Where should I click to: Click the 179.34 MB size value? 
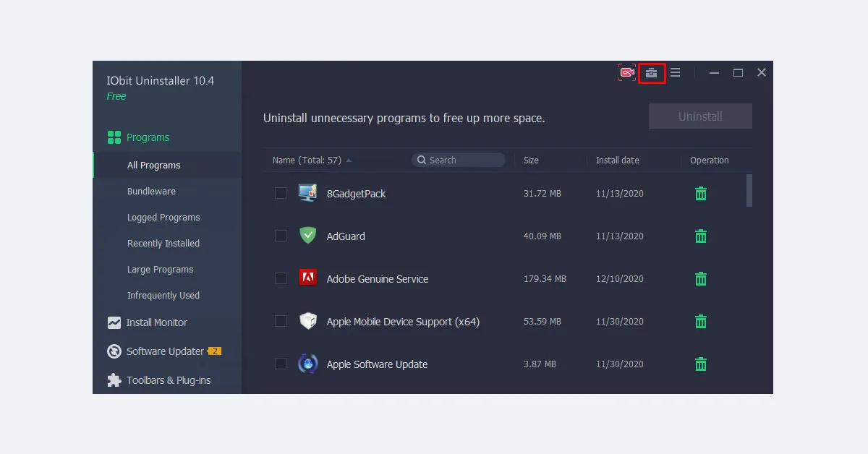click(x=545, y=279)
